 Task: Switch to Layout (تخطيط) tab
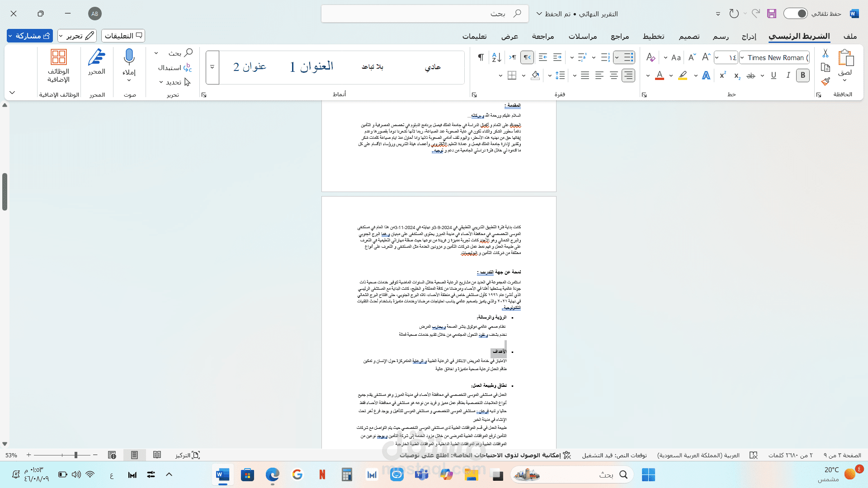point(654,36)
